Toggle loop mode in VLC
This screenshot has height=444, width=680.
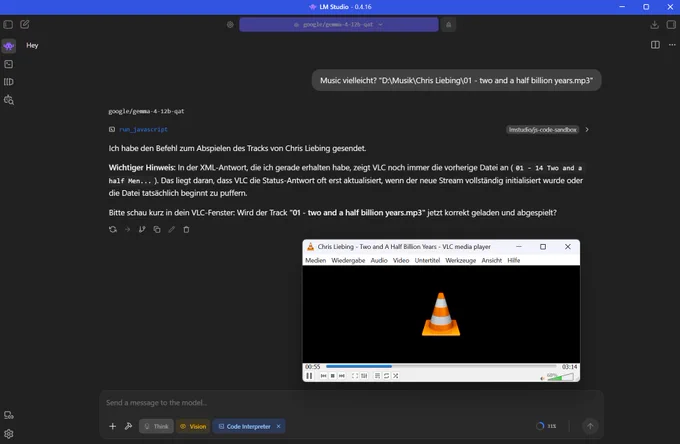click(386, 375)
